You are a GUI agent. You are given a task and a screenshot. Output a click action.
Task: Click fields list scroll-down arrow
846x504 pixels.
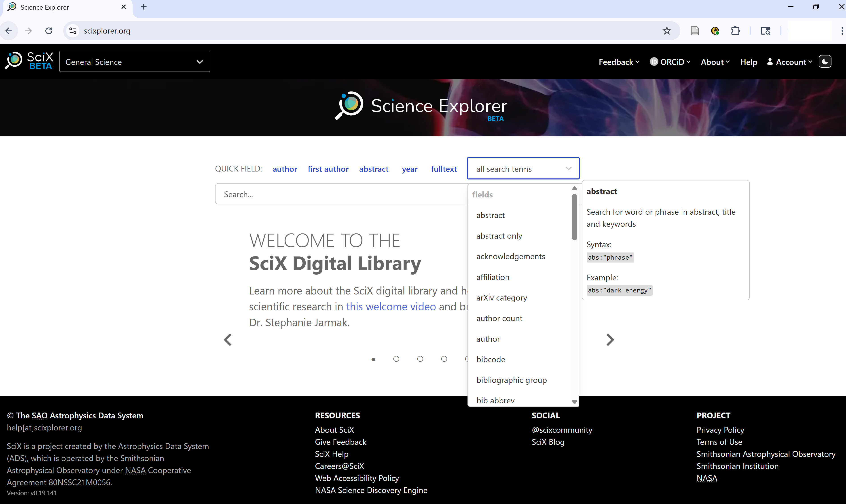tap(574, 402)
